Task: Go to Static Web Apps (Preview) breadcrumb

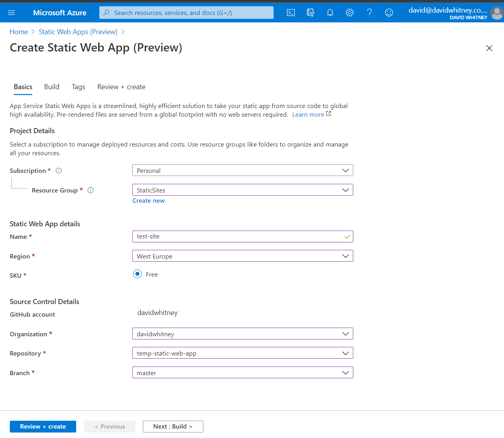Action: [78, 32]
